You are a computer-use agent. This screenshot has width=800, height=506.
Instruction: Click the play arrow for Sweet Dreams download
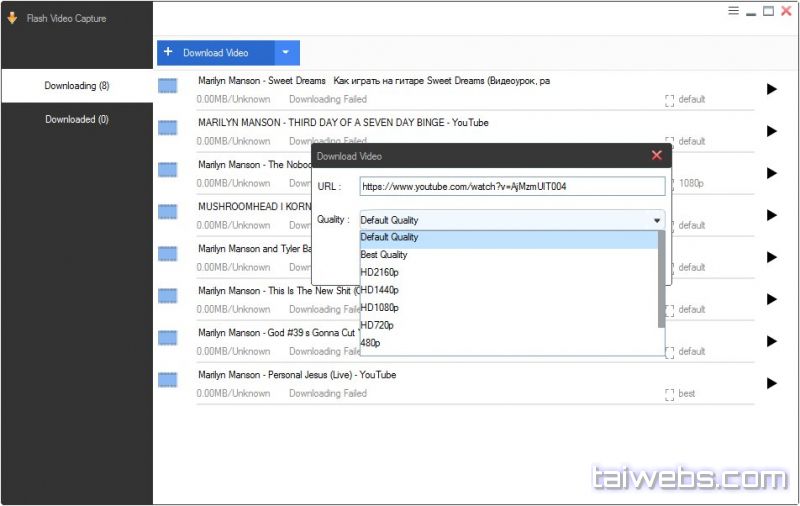[771, 89]
